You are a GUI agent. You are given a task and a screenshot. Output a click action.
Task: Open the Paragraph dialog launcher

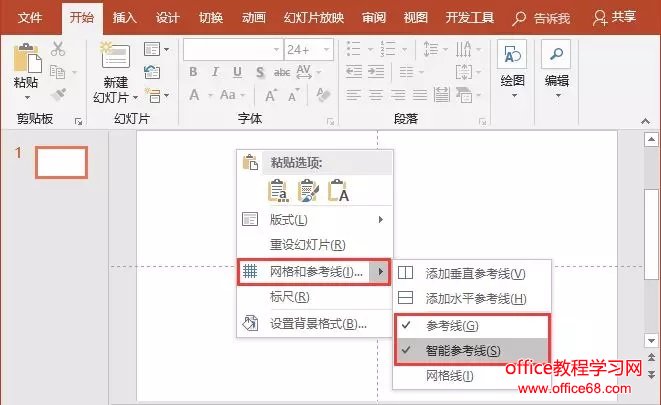(x=483, y=122)
